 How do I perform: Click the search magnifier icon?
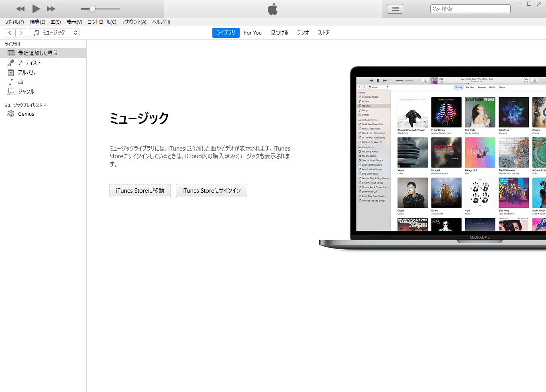[x=436, y=9]
